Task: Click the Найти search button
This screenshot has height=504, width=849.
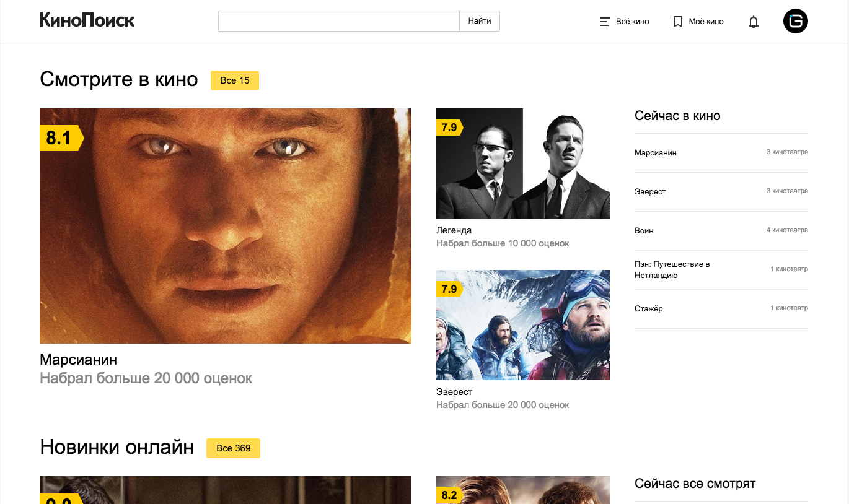Action: [480, 21]
